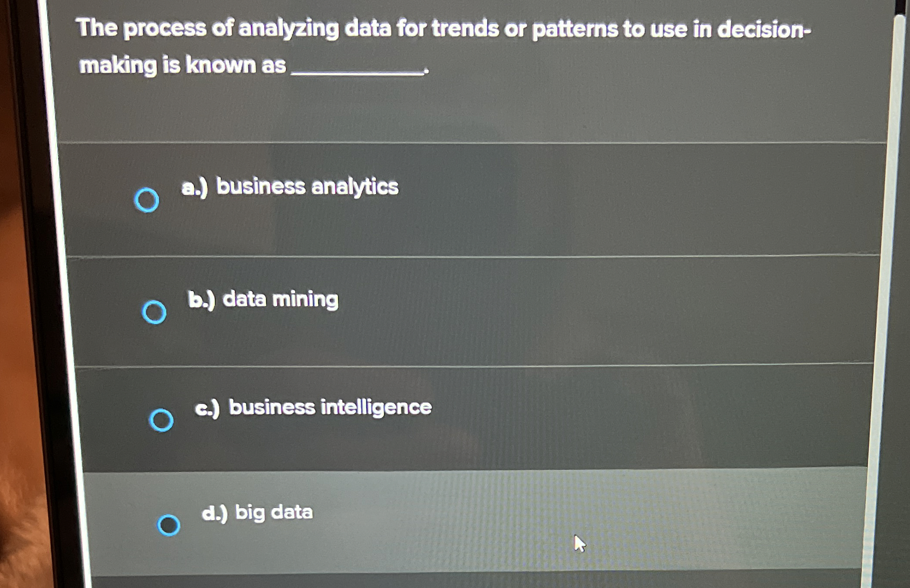Click the question text at the top
The width and height of the screenshot is (910, 588).
pyautogui.click(x=434, y=30)
